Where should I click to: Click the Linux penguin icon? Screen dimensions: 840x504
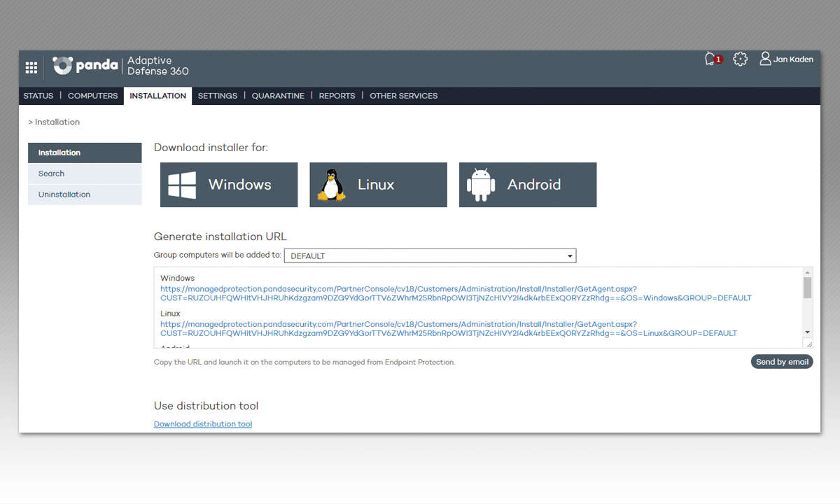tap(331, 185)
